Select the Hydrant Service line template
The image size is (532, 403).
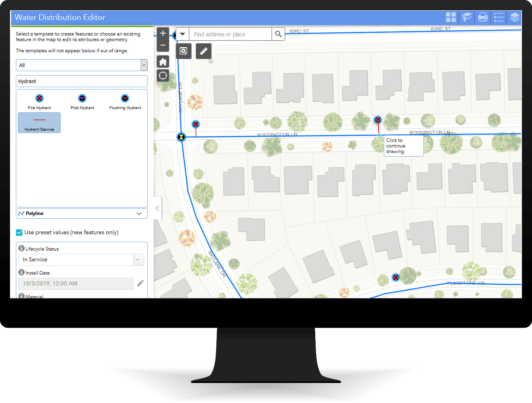tap(39, 123)
